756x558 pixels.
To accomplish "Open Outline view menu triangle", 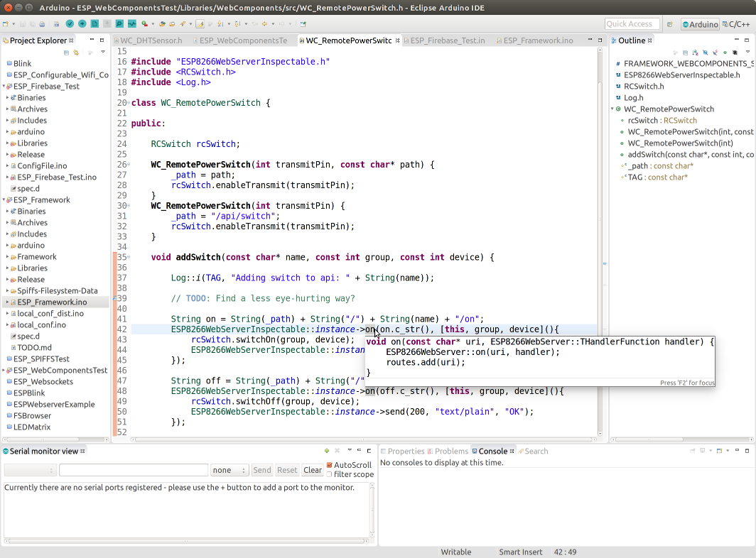I will (x=747, y=52).
